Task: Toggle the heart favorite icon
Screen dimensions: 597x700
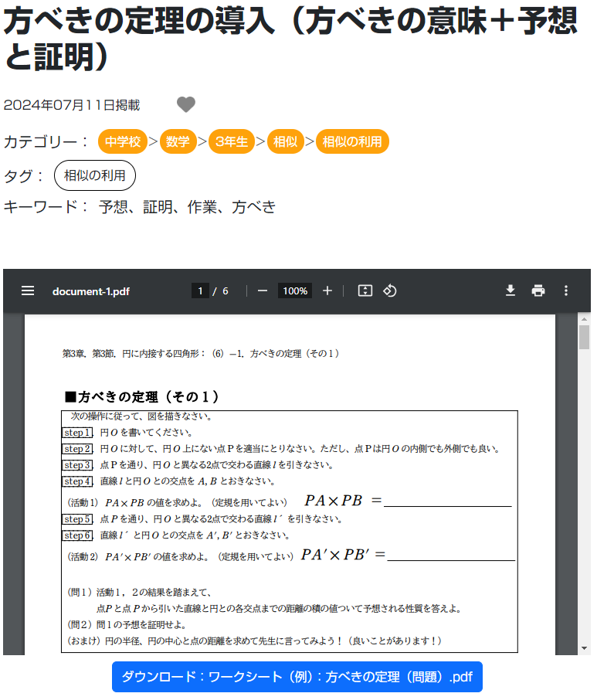Action: tap(186, 104)
